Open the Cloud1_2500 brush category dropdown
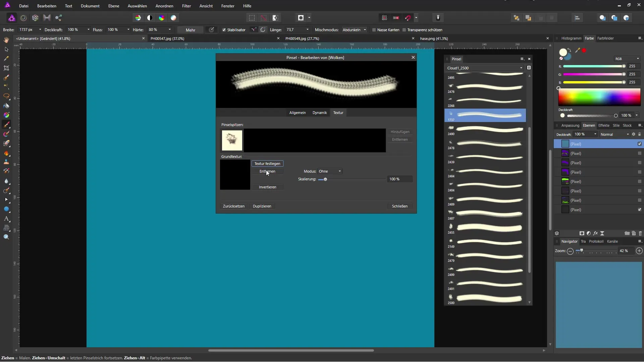644x362 pixels. pyautogui.click(x=484, y=68)
